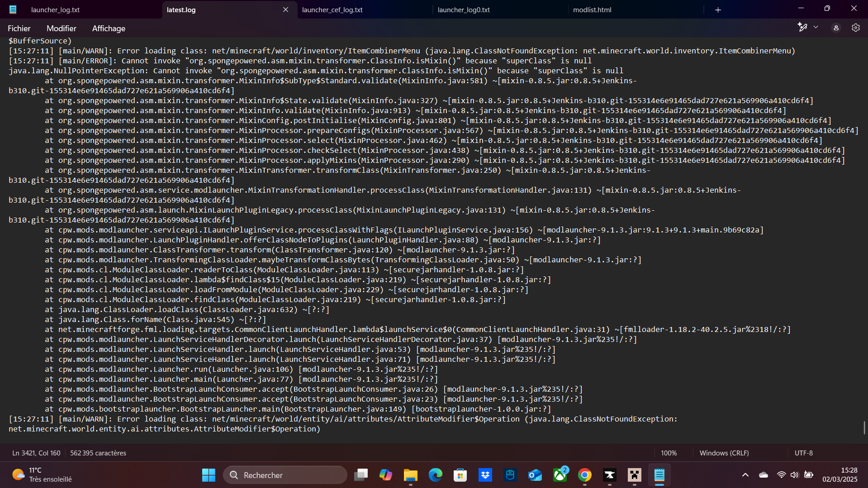The height and width of the screenshot is (488, 868).
Task: Click the Windows (CRLF) line ending indicator
Action: (x=724, y=453)
